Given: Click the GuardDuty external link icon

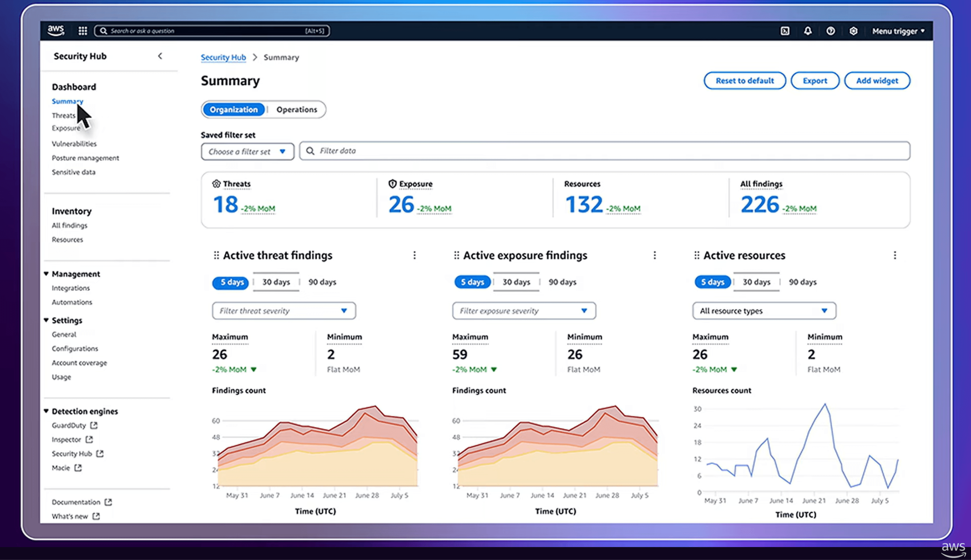Looking at the screenshot, I should click(x=94, y=425).
